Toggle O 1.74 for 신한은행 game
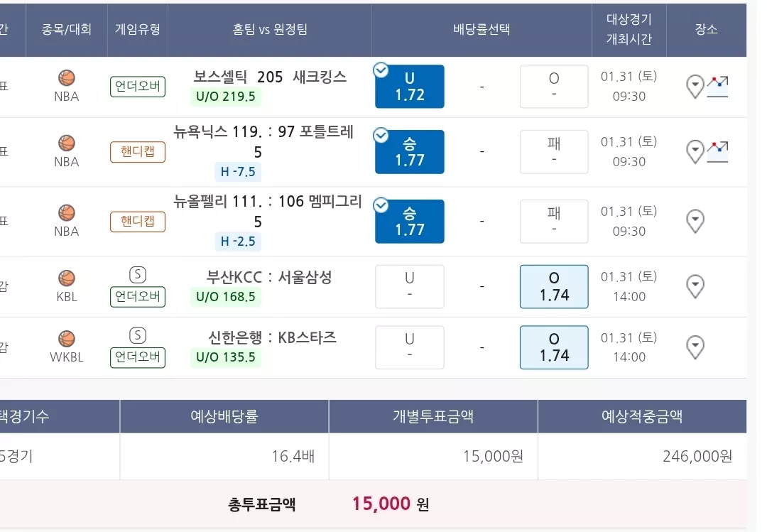The image size is (767, 532). point(554,347)
